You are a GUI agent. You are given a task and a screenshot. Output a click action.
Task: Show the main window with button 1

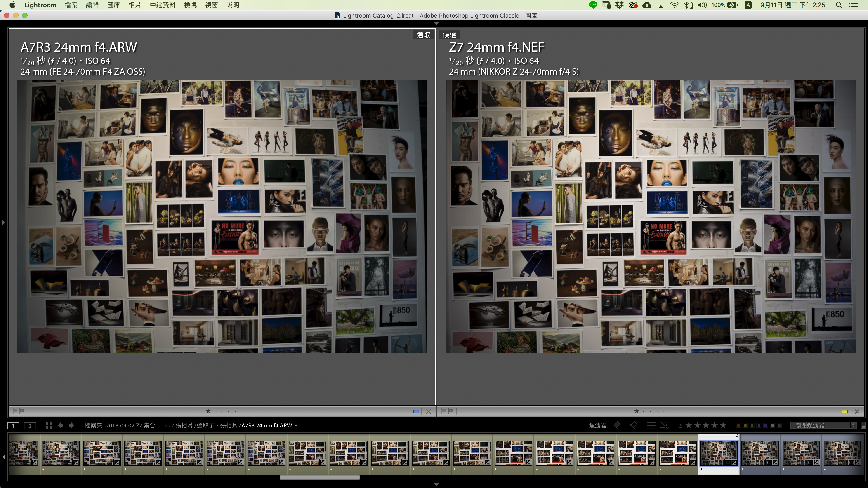pos(14,425)
